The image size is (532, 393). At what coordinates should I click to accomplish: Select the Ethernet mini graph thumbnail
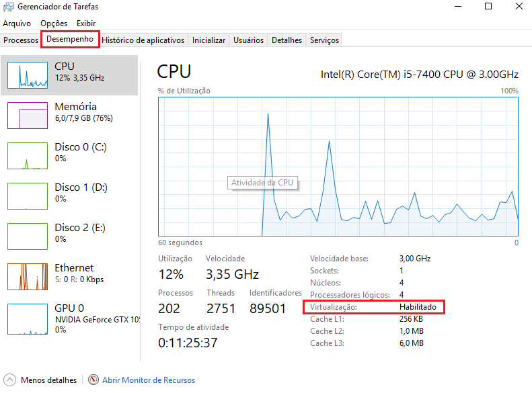[28, 277]
